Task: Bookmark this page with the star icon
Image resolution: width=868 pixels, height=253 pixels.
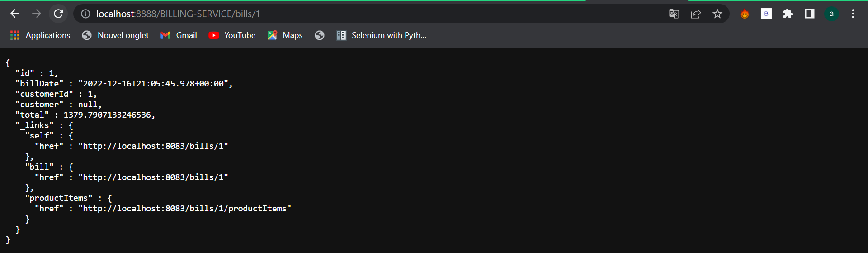Action: point(717,14)
